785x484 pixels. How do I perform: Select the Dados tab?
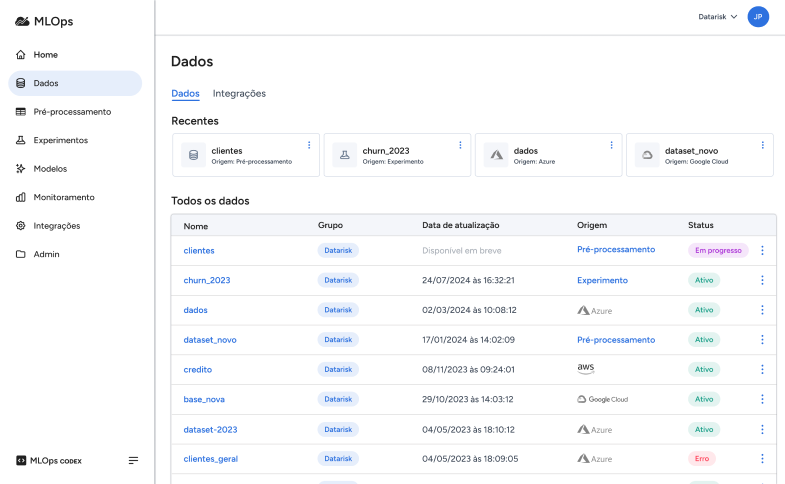[x=185, y=94]
